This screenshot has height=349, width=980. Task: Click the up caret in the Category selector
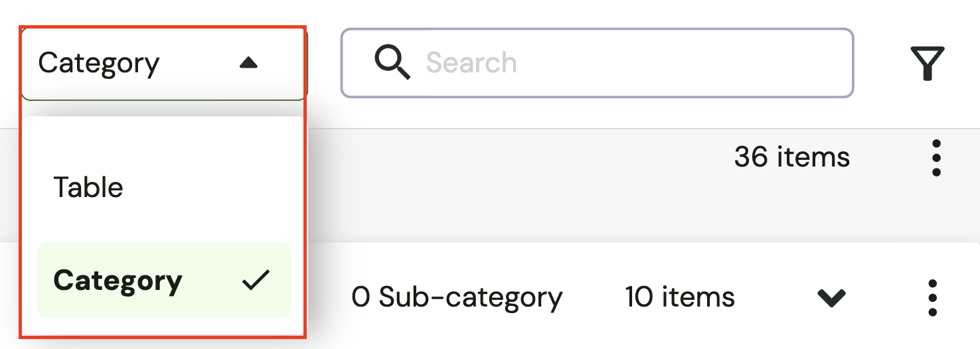coord(248,63)
